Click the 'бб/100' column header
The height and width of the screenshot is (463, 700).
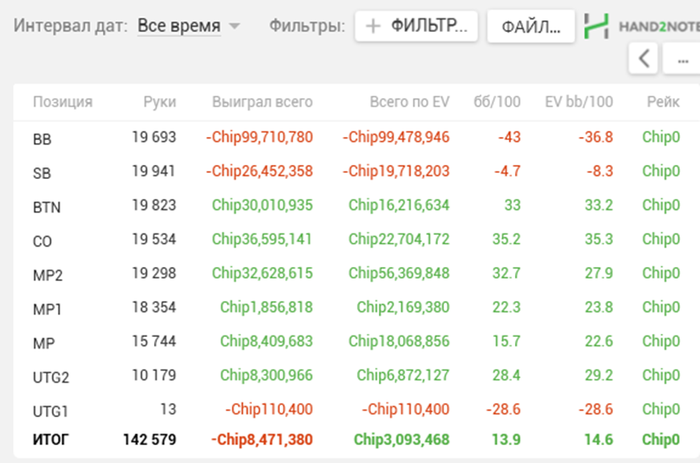[x=497, y=101]
